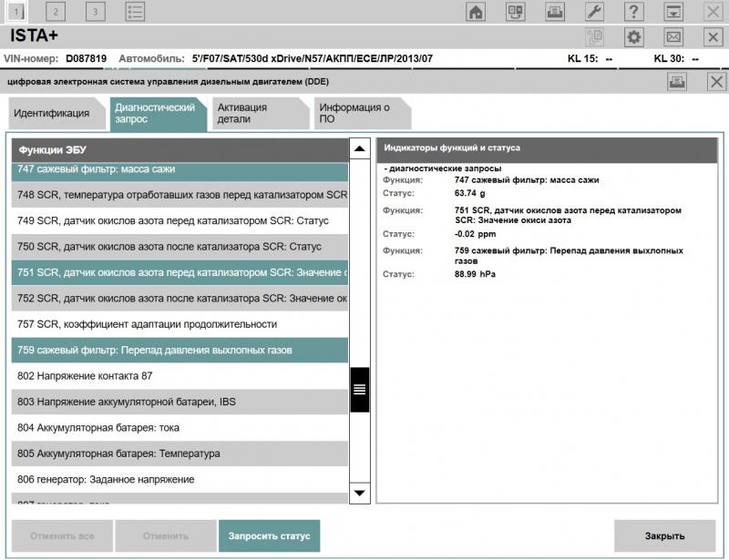Click the -0.02 ppm nitrogen oxide value
Image resolution: width=729 pixels, height=560 pixels.
475,234
